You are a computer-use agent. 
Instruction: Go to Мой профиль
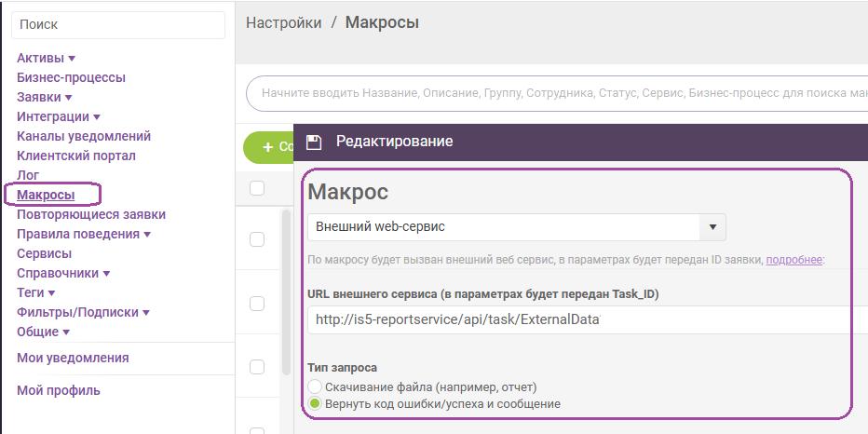tap(59, 390)
